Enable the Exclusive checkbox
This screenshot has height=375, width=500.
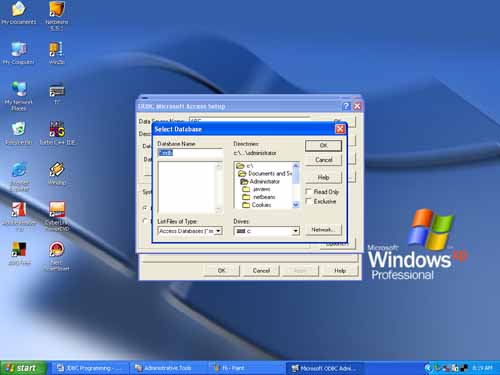(309, 201)
